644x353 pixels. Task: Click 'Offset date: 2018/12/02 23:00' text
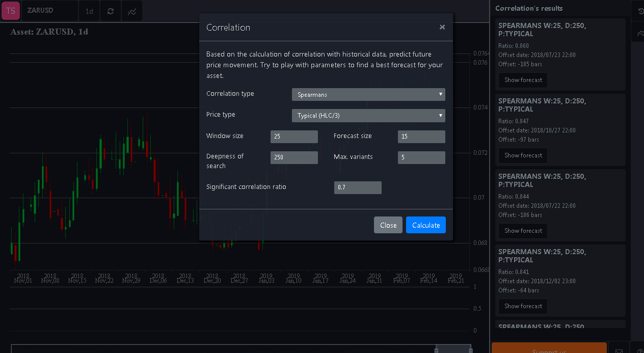coord(537,281)
